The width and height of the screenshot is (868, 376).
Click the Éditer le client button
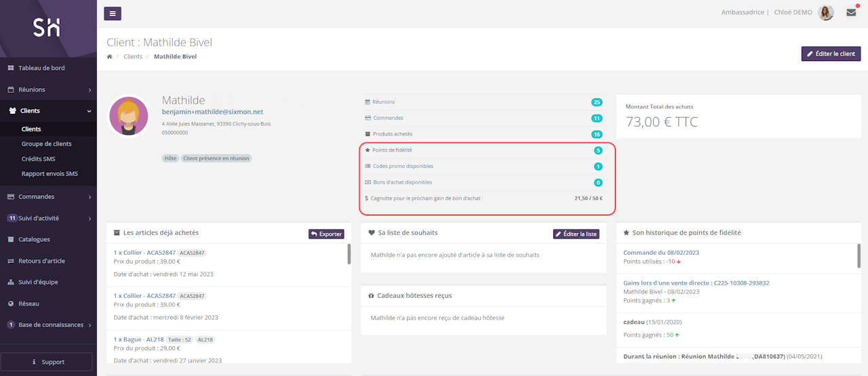pyautogui.click(x=831, y=54)
